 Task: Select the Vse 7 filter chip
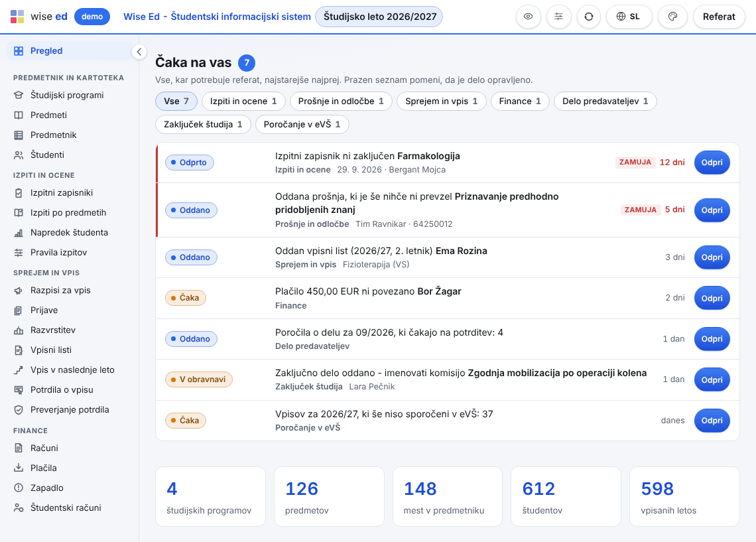[x=176, y=102]
